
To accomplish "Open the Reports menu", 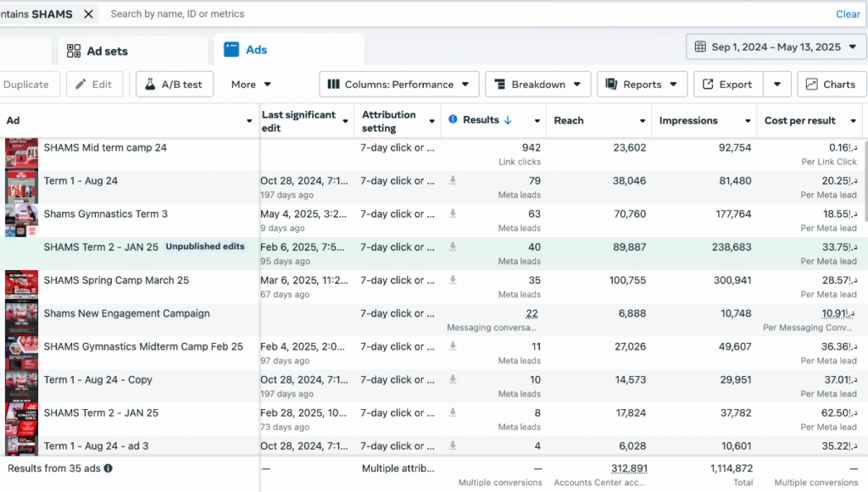I will click(x=642, y=85).
